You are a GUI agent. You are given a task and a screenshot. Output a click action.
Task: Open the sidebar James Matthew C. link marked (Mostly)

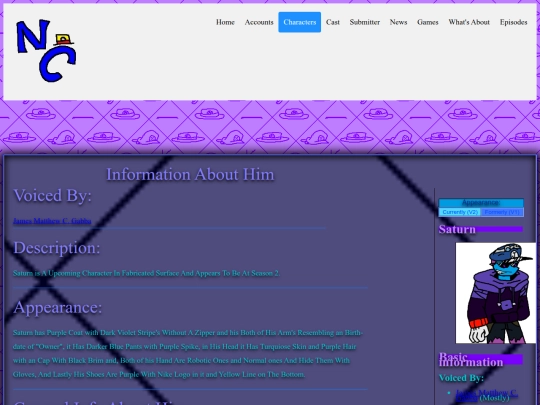(x=486, y=395)
